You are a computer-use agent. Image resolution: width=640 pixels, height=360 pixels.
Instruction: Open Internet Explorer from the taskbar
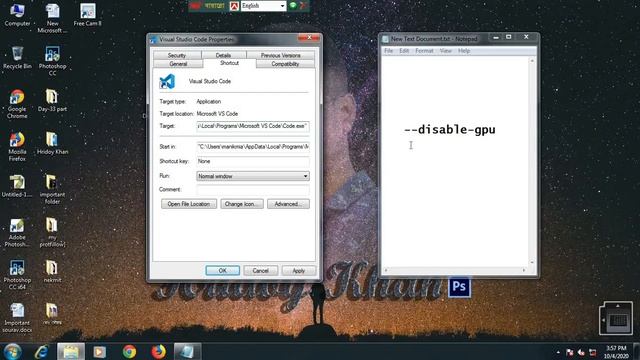click(x=42, y=351)
